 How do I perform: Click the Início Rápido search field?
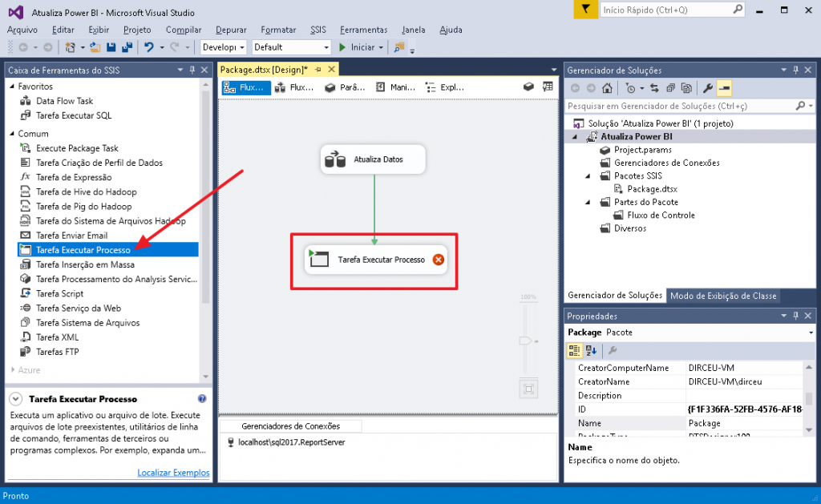click(673, 10)
